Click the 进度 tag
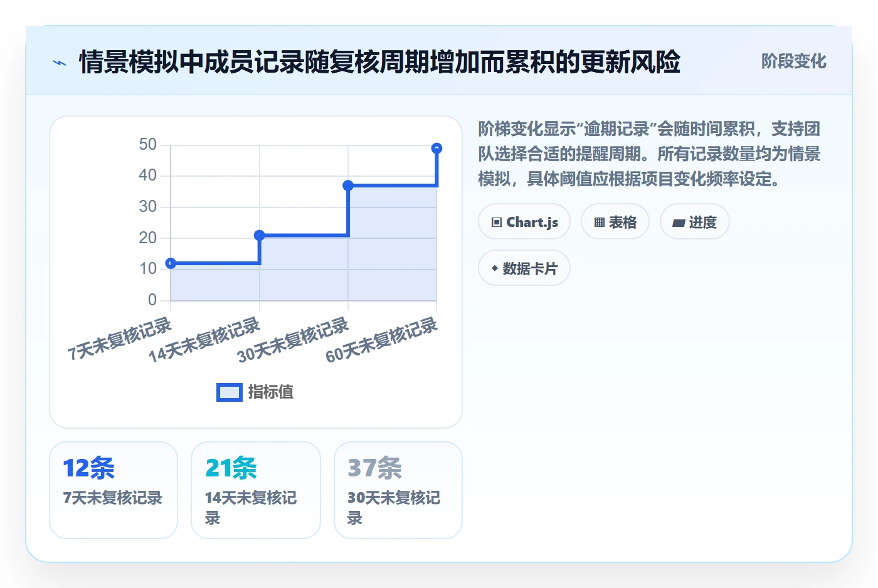The image size is (878, 588). pyautogui.click(x=695, y=222)
